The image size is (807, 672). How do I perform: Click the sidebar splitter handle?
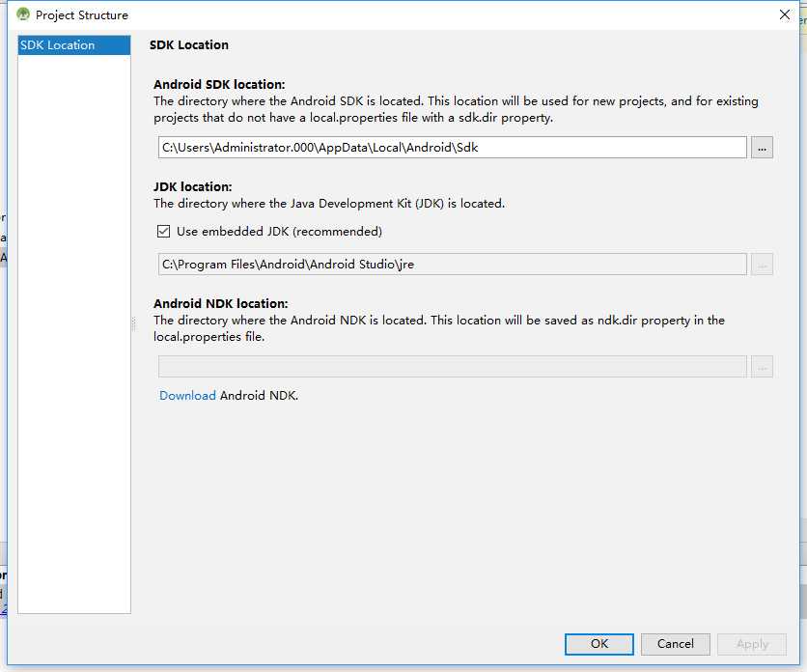133,323
